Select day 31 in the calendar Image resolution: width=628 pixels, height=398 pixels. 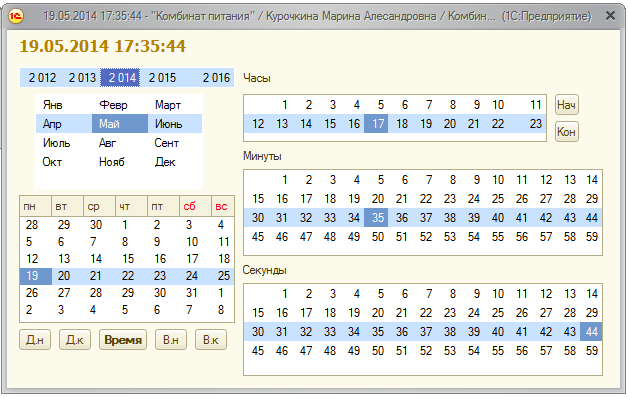191,293
